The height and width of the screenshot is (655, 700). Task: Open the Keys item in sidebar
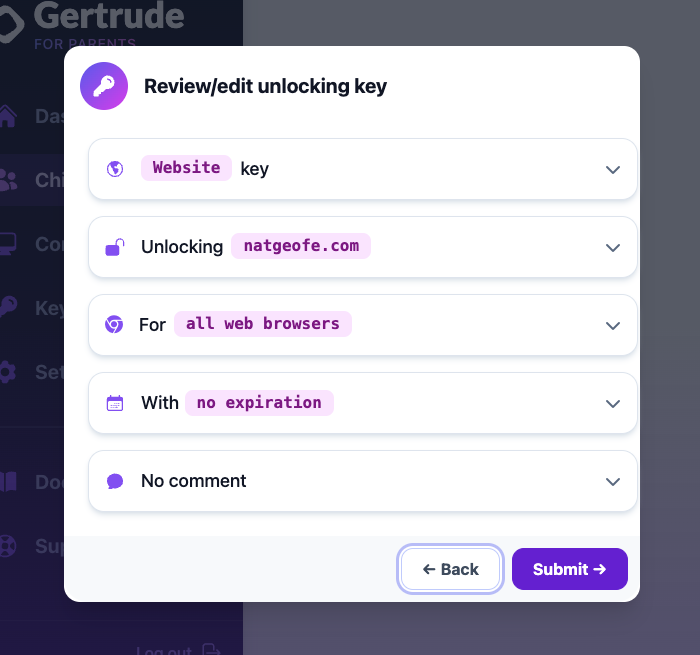click(x=32, y=308)
